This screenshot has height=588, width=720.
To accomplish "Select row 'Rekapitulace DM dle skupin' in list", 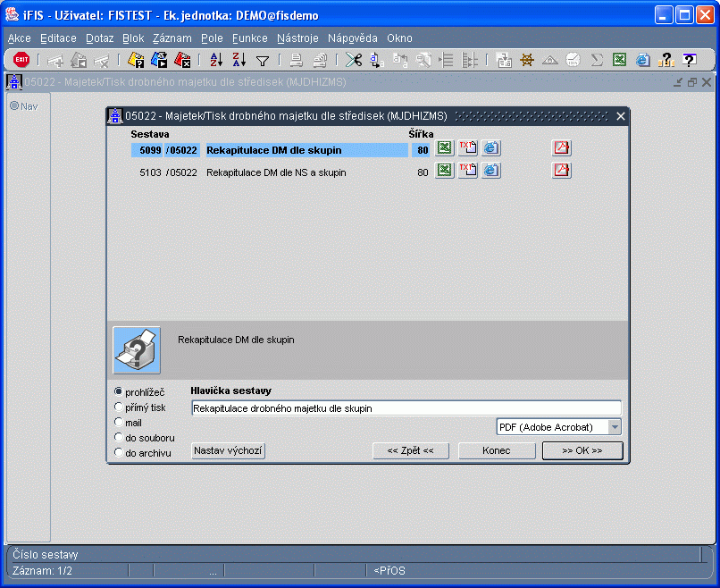I will [x=306, y=150].
